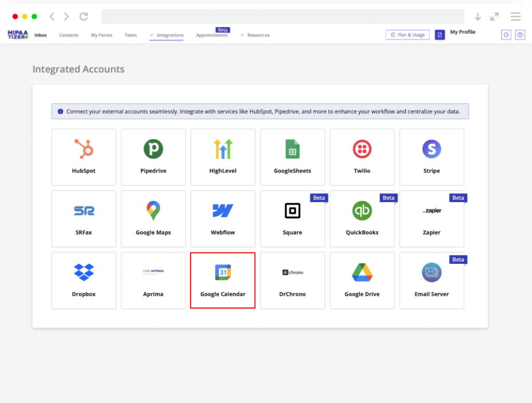Open the browser hamburger menu
The image size is (532, 403).
[516, 16]
